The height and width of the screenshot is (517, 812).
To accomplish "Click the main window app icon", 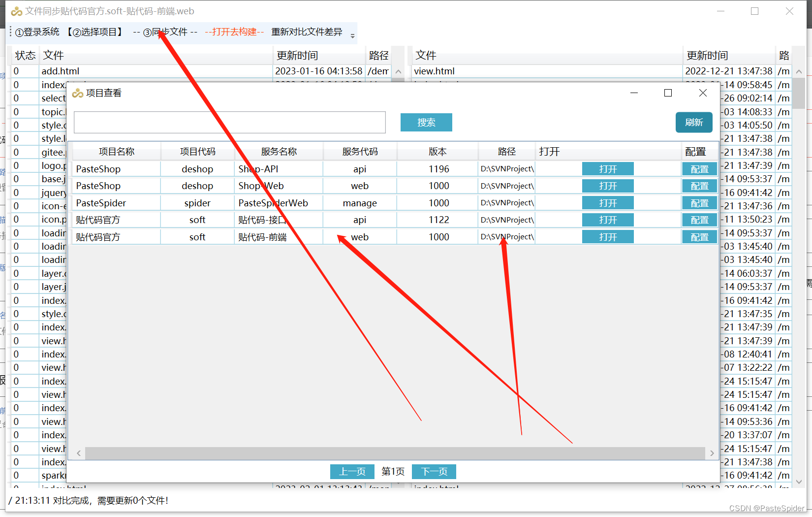I will 17,11.
